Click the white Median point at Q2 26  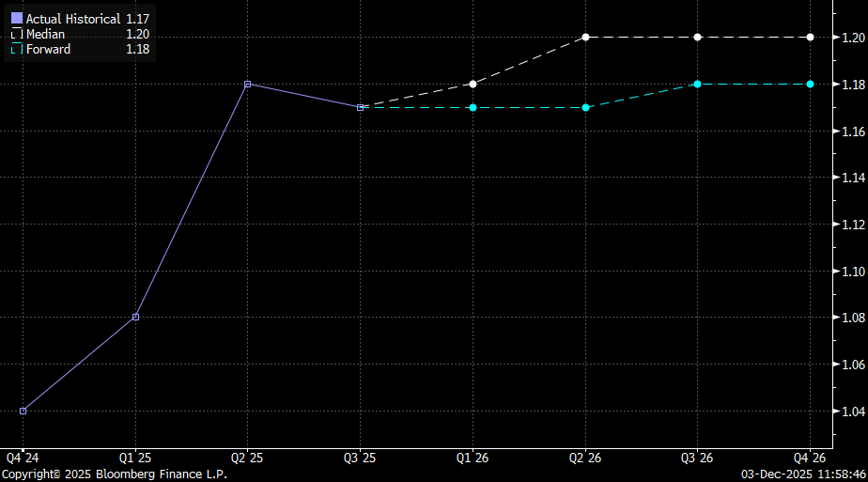click(x=585, y=37)
